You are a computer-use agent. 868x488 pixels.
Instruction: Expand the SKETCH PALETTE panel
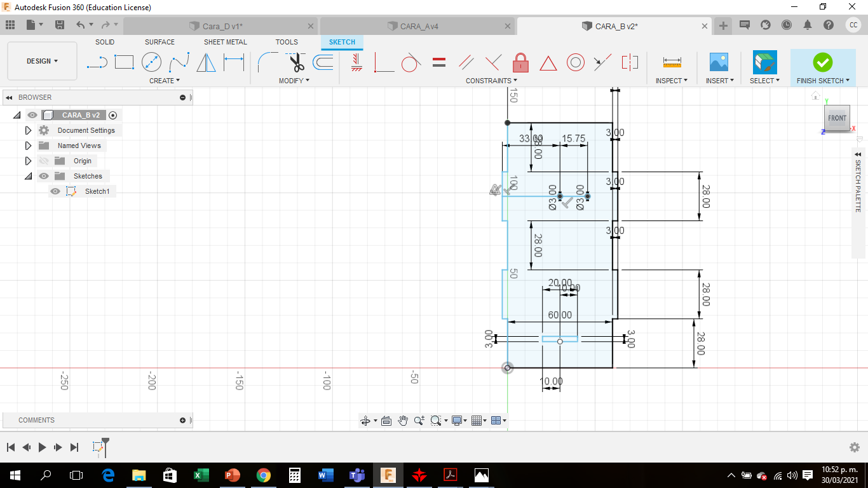pos(858,154)
